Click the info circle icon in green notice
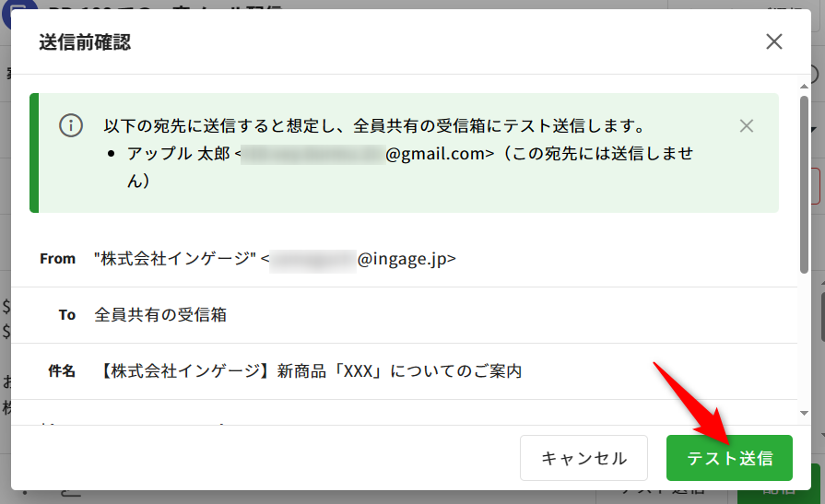The image size is (825, 504). coord(71,126)
